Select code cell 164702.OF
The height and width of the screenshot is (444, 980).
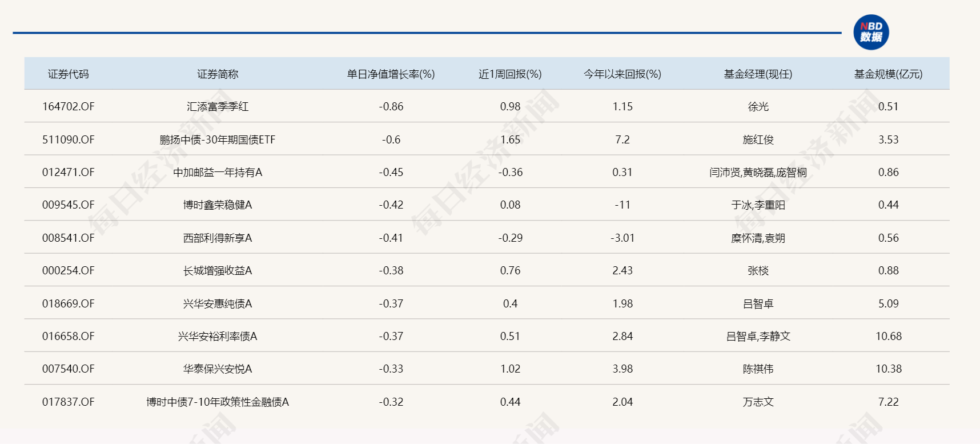69,106
